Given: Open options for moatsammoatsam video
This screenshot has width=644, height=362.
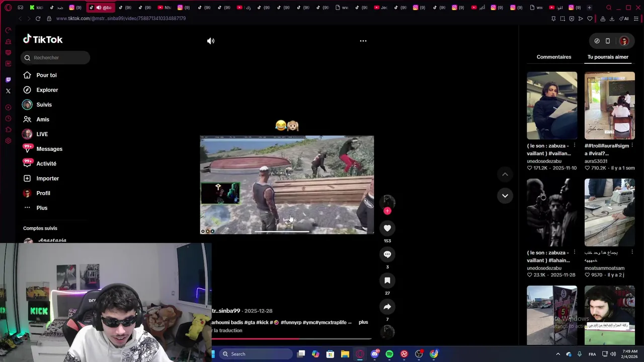Looking at the screenshot, I should 632,252.
